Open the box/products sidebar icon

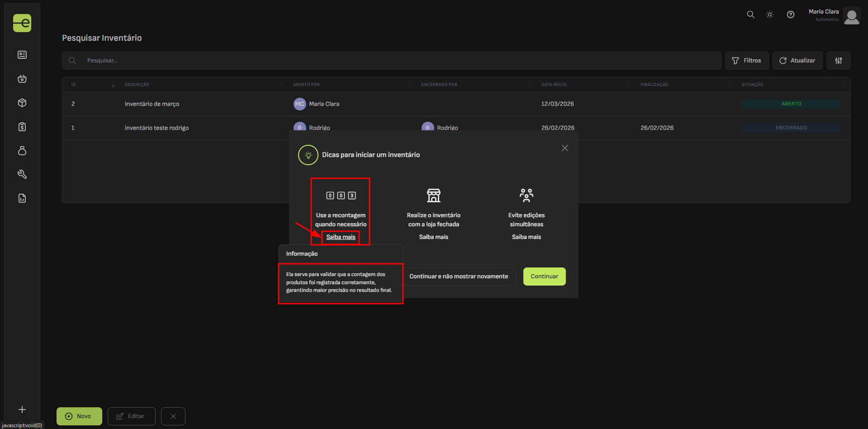[x=22, y=103]
